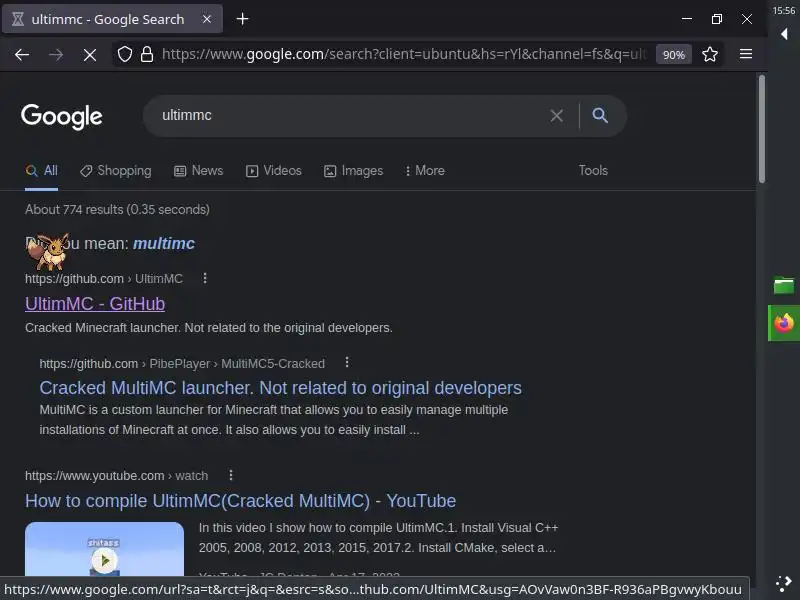Close the ultimmc Google Search tab
The height and width of the screenshot is (600, 800).
[x=207, y=19]
